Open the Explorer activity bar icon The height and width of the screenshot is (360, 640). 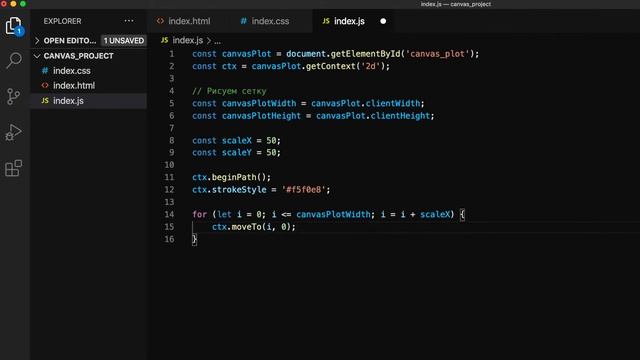14,26
